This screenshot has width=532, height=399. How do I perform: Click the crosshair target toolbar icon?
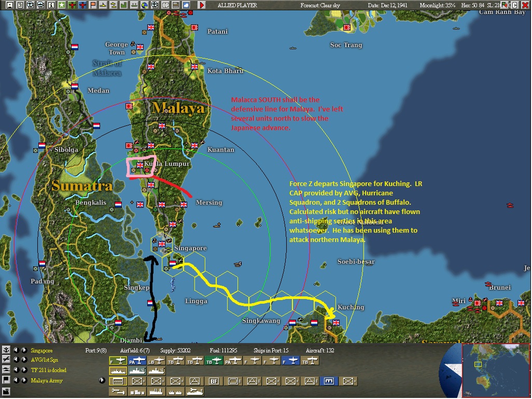[x=155, y=5]
